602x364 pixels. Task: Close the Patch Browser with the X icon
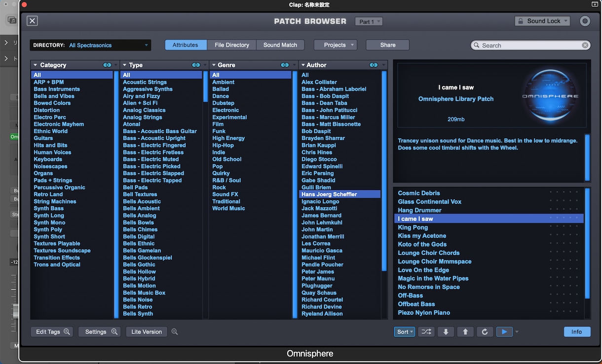(x=32, y=21)
